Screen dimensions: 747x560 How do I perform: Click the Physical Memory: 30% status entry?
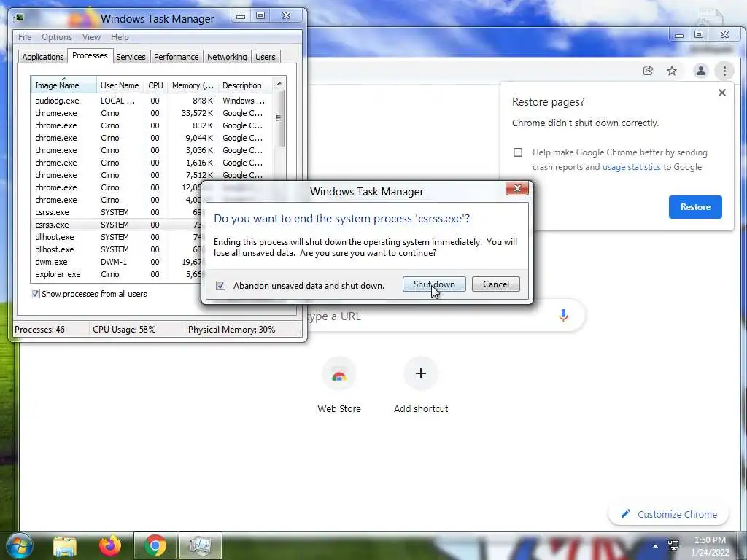231,329
